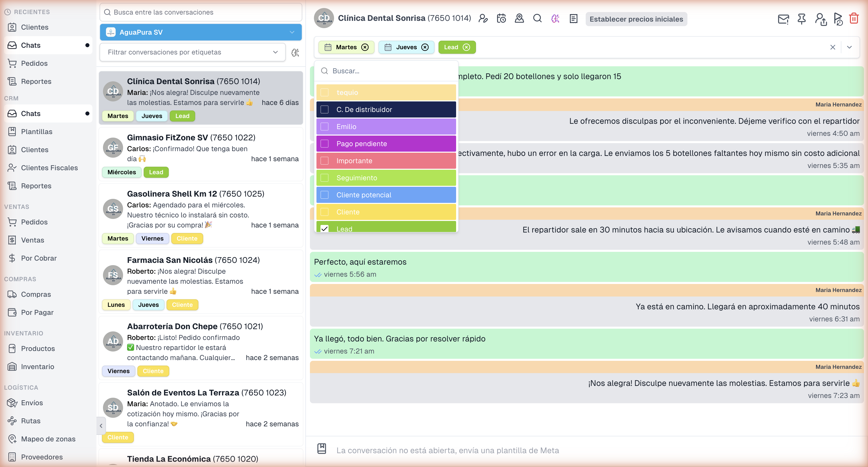
Task: Click the Busca entre las conversaciones field
Action: point(200,12)
